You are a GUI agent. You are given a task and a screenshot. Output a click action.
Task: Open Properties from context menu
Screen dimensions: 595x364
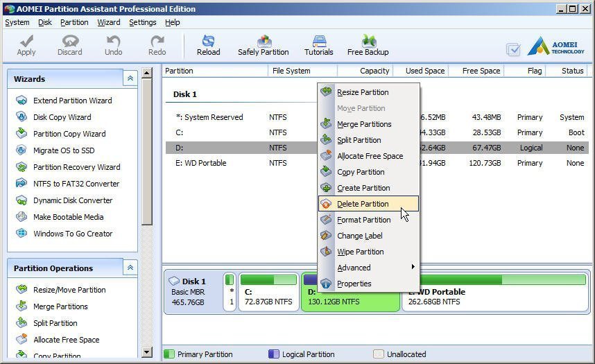coord(368,284)
